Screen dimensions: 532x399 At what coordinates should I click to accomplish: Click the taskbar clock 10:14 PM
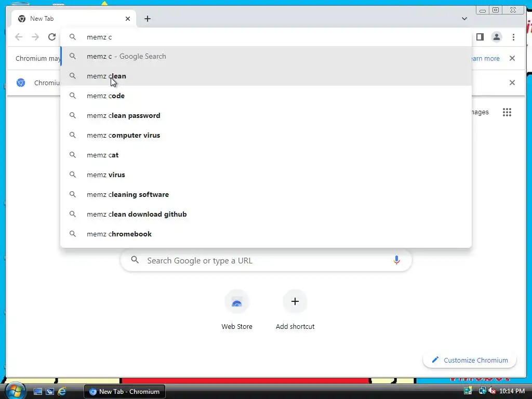click(512, 391)
